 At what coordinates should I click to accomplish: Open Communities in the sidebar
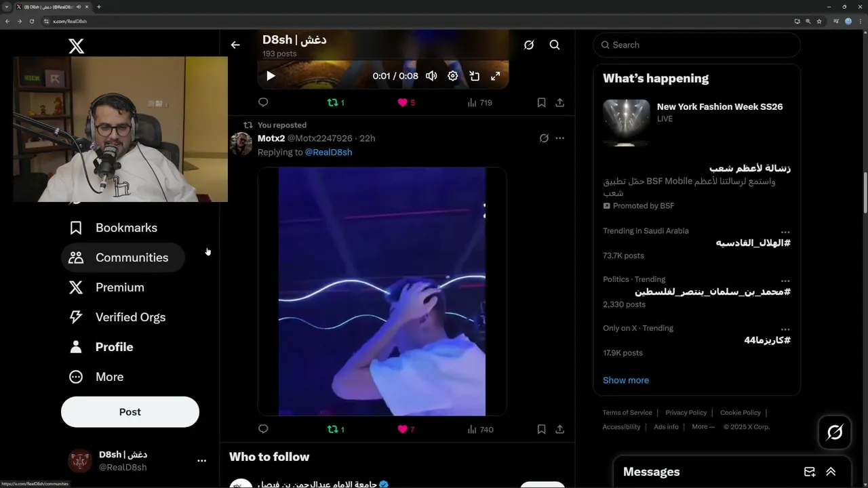coord(123,258)
